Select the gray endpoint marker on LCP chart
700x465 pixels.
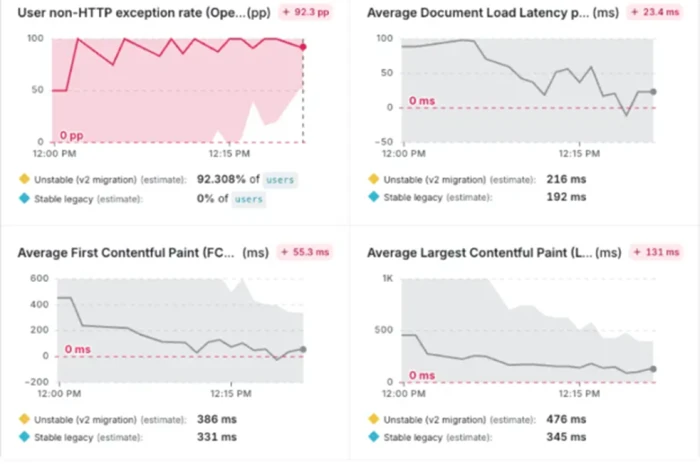click(x=653, y=369)
